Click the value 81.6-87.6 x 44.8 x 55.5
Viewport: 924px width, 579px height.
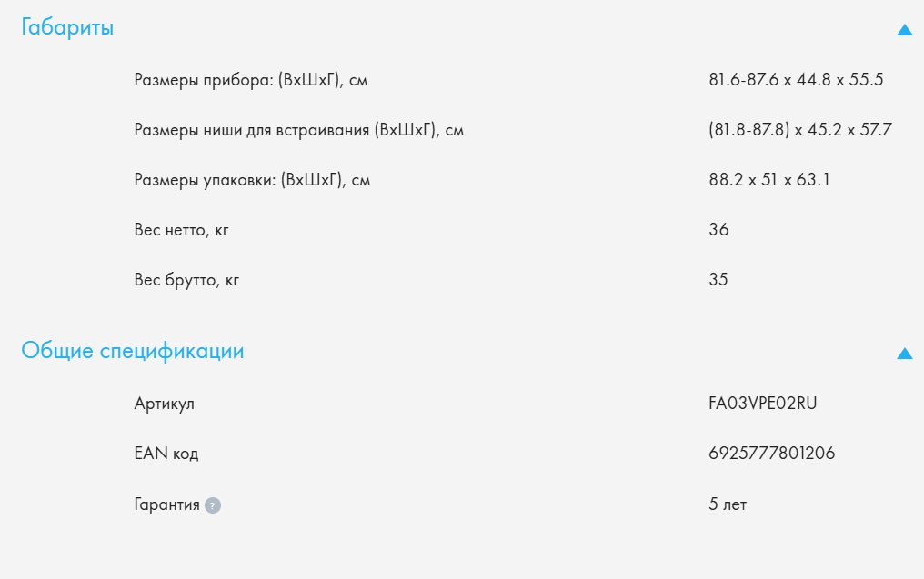(796, 80)
